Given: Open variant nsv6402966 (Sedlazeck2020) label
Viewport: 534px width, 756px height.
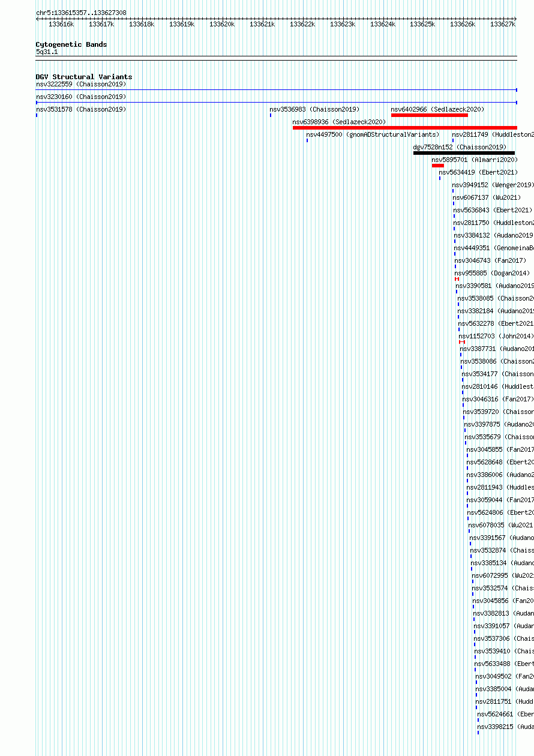Looking at the screenshot, I should (x=437, y=109).
